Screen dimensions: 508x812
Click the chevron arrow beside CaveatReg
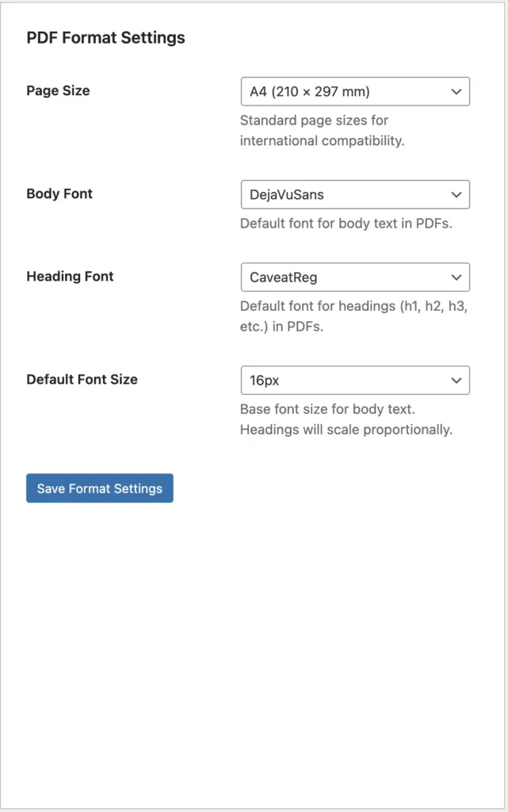pyautogui.click(x=456, y=277)
